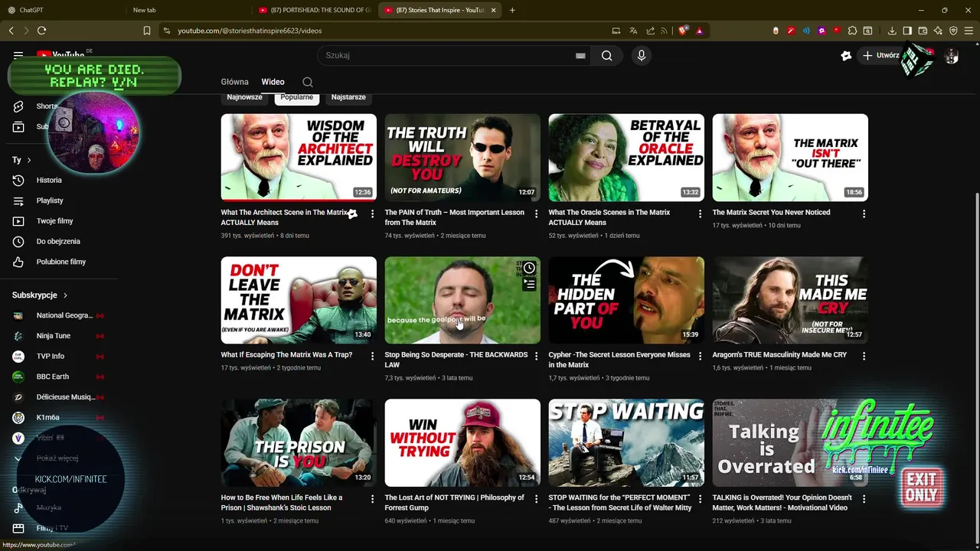Switch to the PORTISHEAD browser tab

click(x=314, y=10)
